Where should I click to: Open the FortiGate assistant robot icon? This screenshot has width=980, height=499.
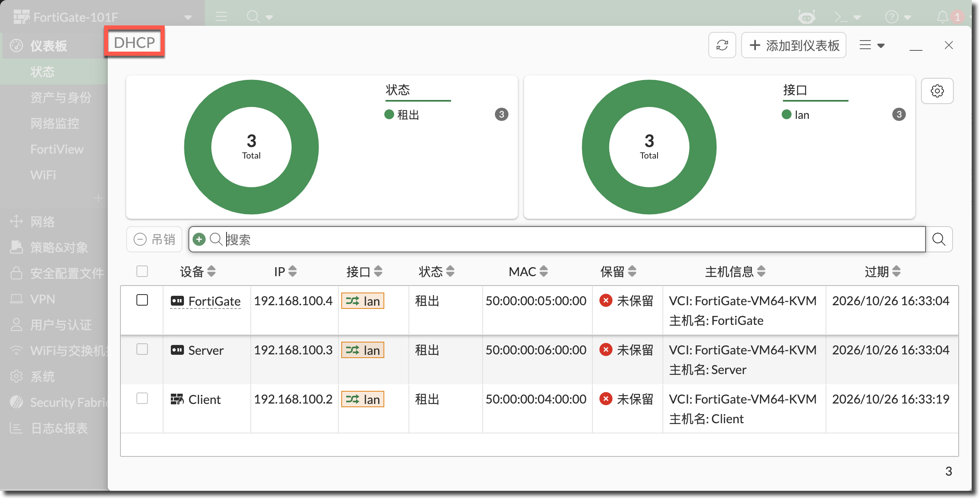point(806,17)
